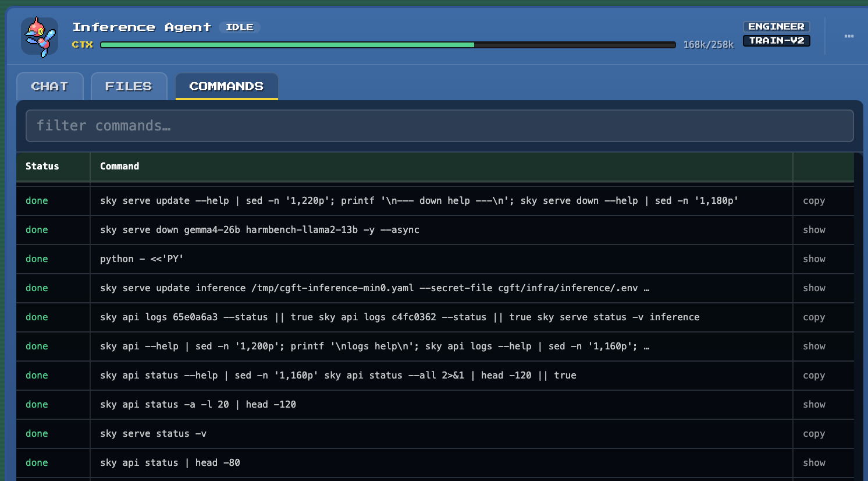Viewport: 868px width, 481px height.
Task: Click done status of sky serve status -v row
Action: click(x=37, y=434)
